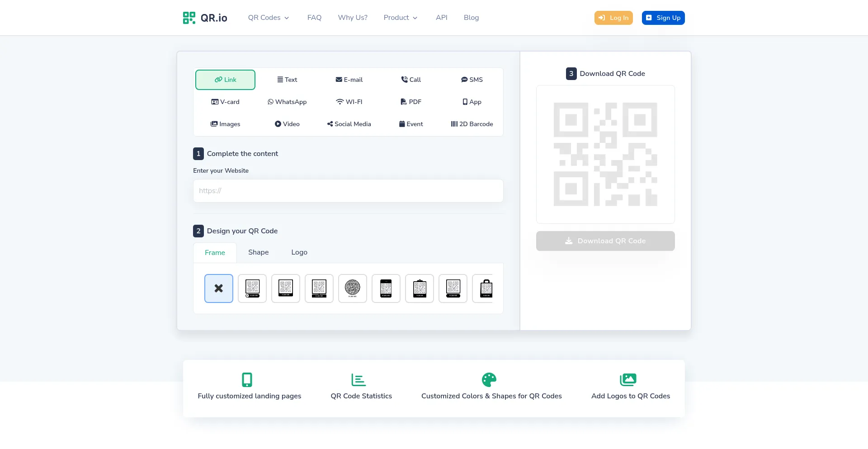Select the WhatsApp QR type
The height and width of the screenshot is (449, 868).
point(287,102)
